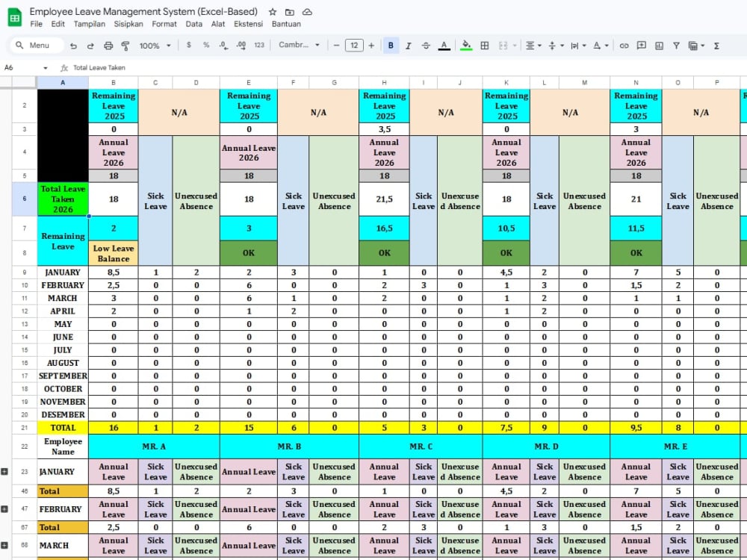The height and width of the screenshot is (560, 747).
Task: Search the menus box
Action: pyautogui.click(x=37, y=46)
